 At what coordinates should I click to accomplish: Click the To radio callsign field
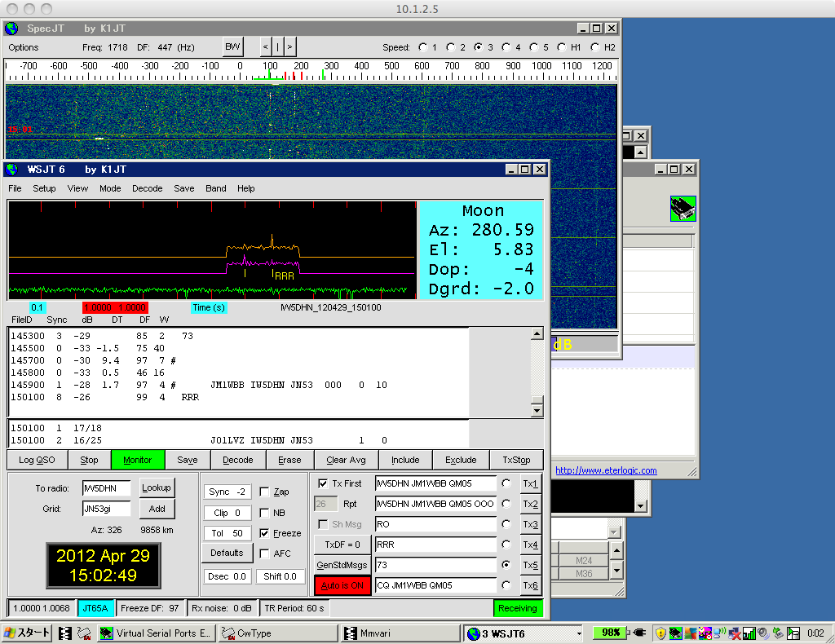107,488
